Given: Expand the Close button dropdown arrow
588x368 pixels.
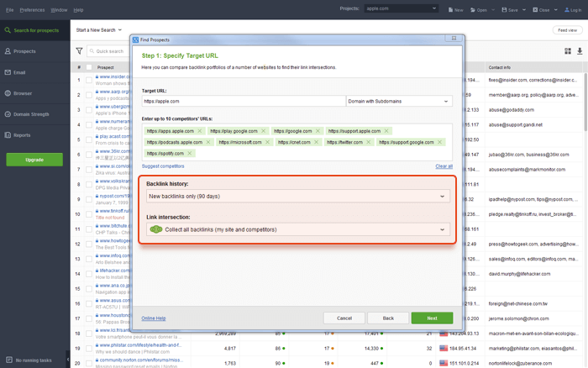Looking at the screenshot, I should 555,10.
